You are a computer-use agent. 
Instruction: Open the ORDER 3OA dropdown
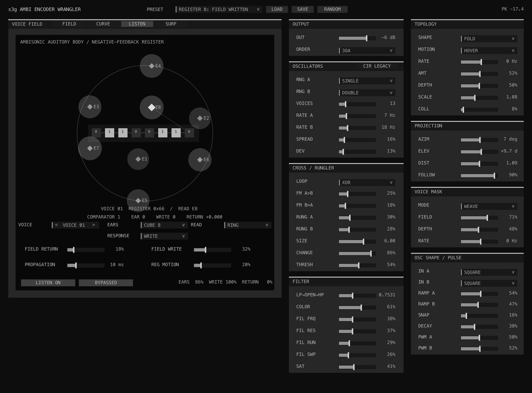pos(367,50)
